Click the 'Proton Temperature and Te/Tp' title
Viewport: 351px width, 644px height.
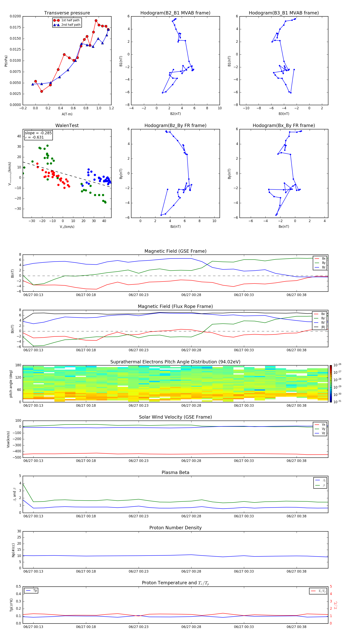coord(175,583)
